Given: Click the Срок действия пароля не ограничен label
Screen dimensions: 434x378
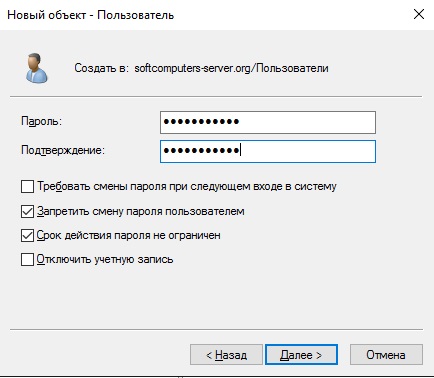Looking at the screenshot, I should click(x=129, y=235).
